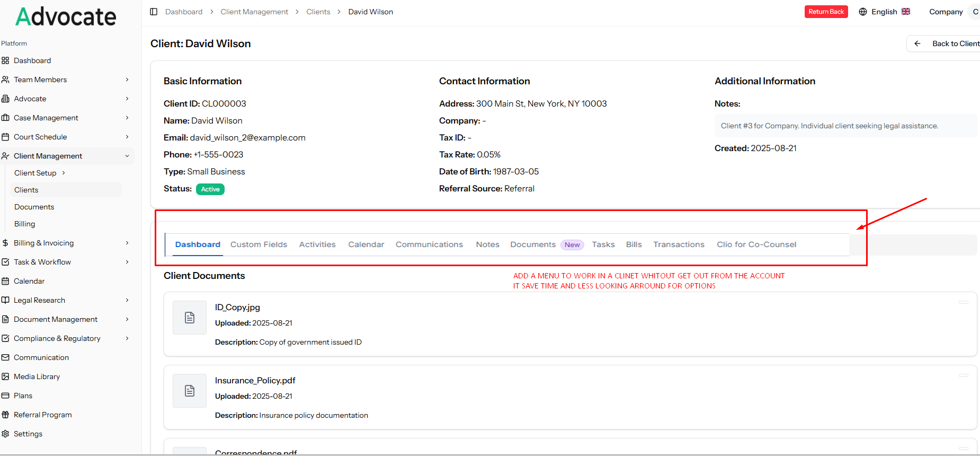Click the Client Documents section heading

[204, 276]
